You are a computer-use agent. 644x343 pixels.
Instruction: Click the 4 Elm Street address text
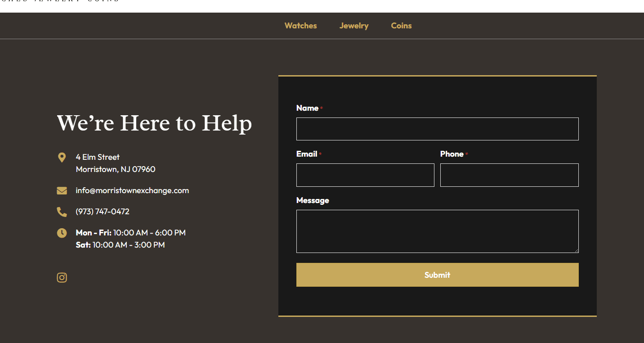pos(98,157)
